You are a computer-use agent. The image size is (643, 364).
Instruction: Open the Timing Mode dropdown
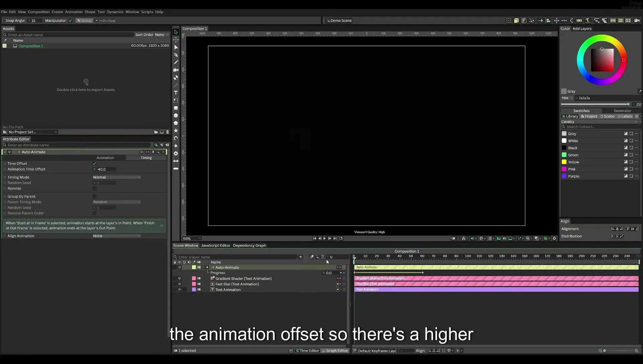(117, 177)
